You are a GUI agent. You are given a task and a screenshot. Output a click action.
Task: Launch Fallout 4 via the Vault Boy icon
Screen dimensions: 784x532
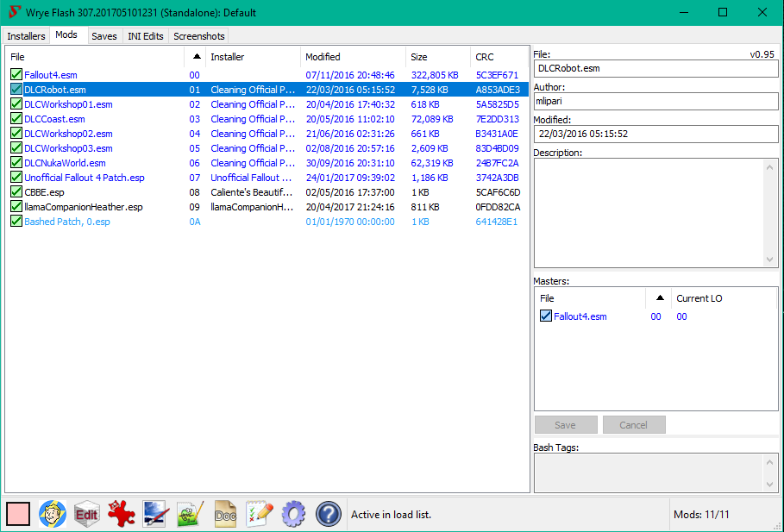(53, 514)
